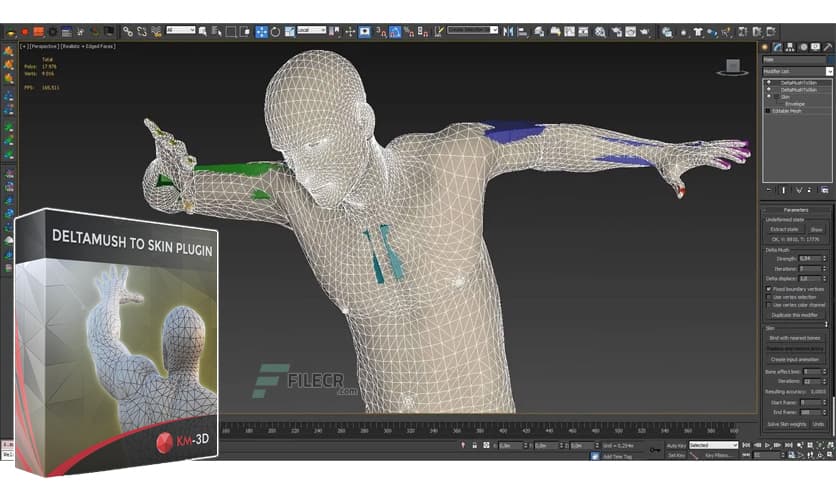
Task: Click the Show button beside Extract state
Action: coord(816,229)
